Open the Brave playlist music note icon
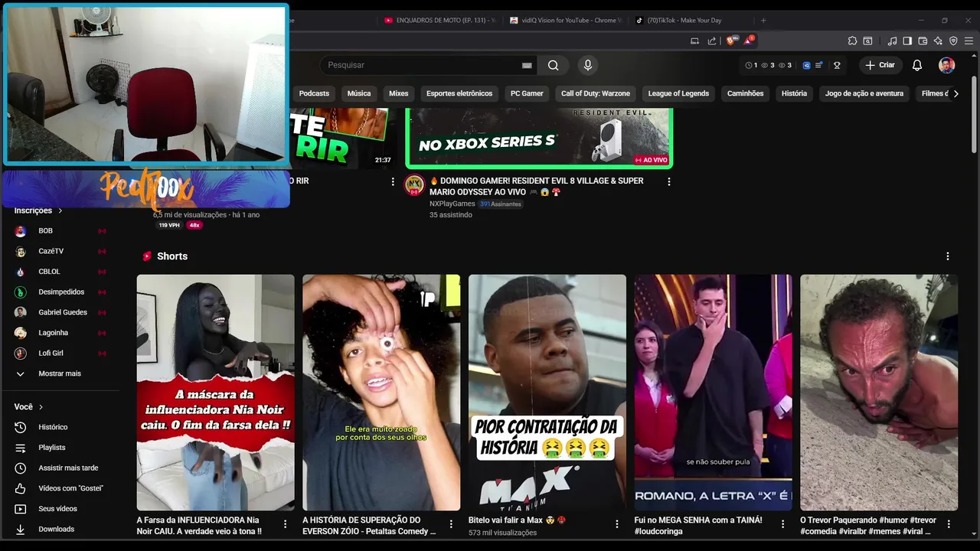980x551 pixels. (892, 41)
